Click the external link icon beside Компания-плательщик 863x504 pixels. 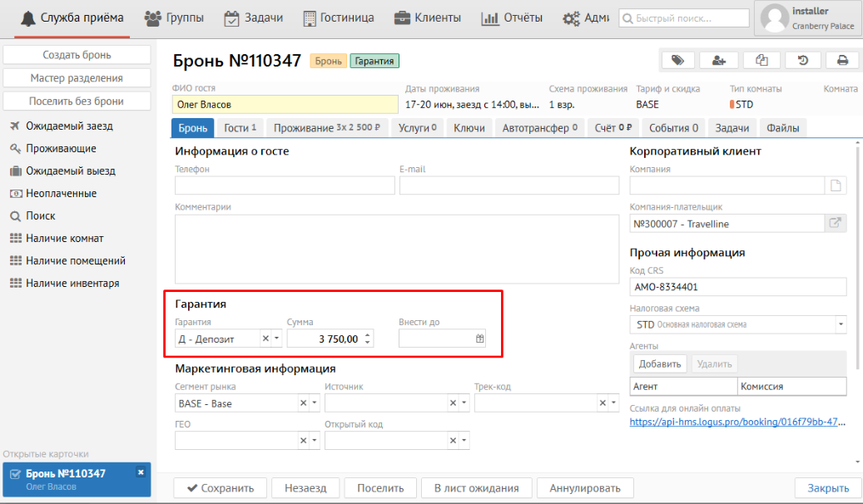[x=835, y=223]
